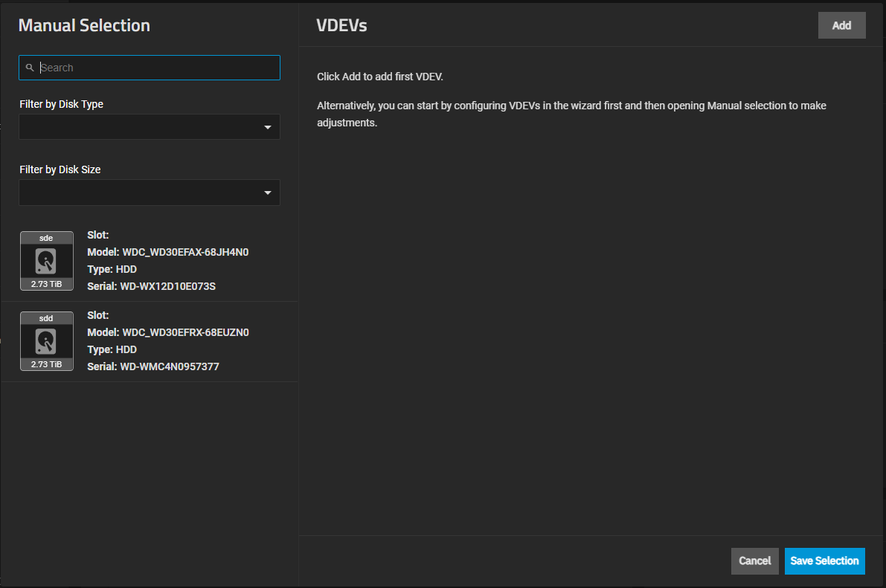Select the sde hard disk icon

click(46, 261)
